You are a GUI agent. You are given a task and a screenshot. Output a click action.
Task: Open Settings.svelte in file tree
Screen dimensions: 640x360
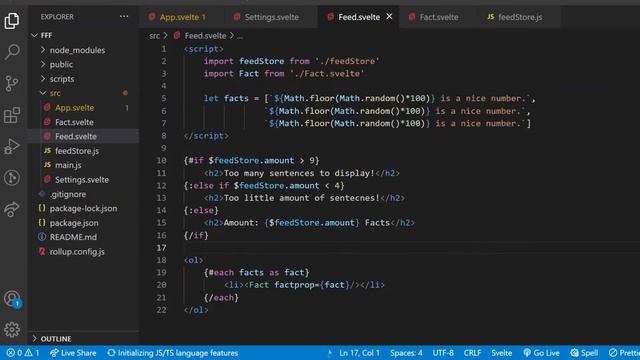[82, 180]
